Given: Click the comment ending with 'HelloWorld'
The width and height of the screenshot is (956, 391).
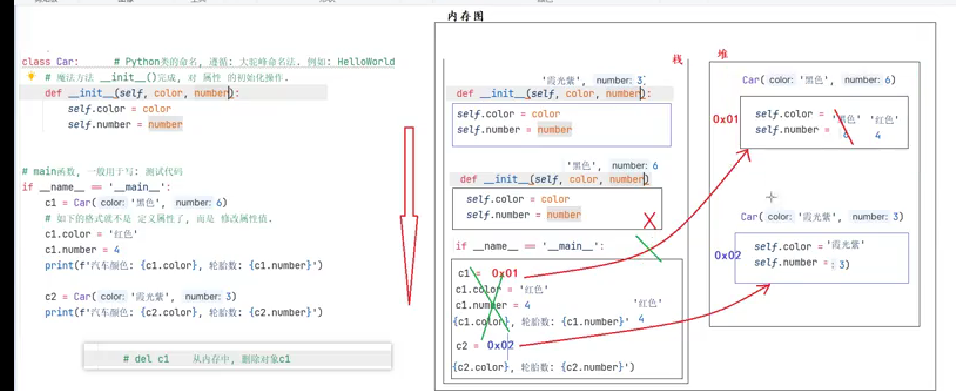Looking at the screenshot, I should [x=254, y=62].
